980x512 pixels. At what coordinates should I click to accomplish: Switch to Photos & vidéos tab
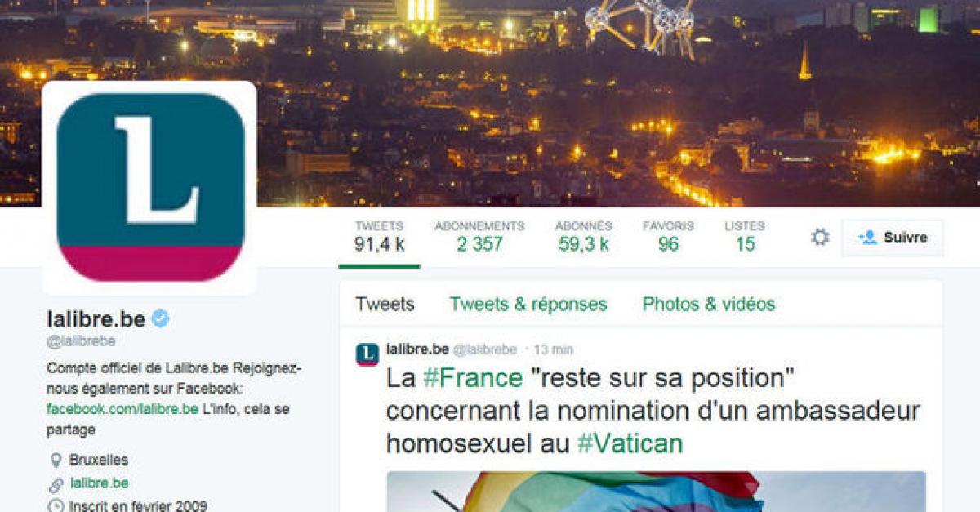click(x=709, y=305)
